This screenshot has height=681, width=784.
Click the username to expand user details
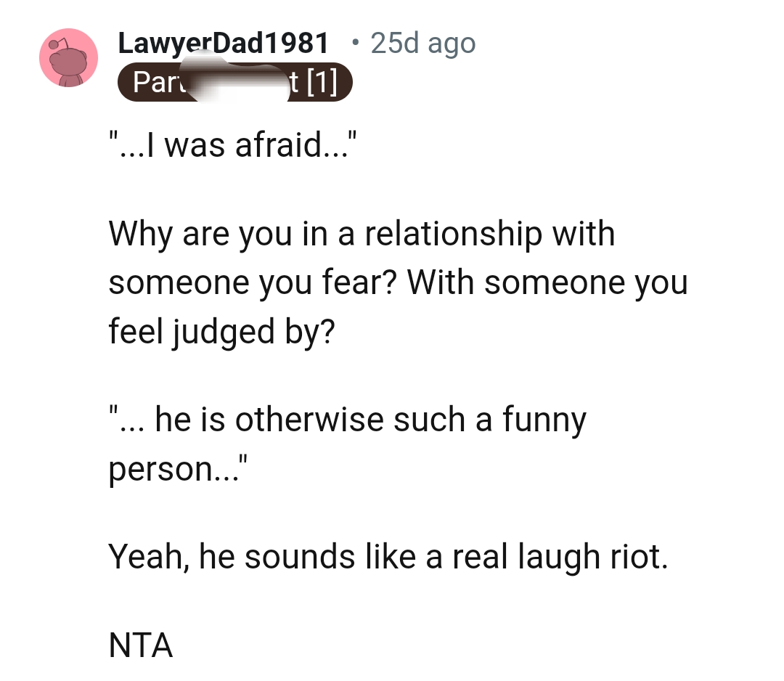tap(221, 43)
